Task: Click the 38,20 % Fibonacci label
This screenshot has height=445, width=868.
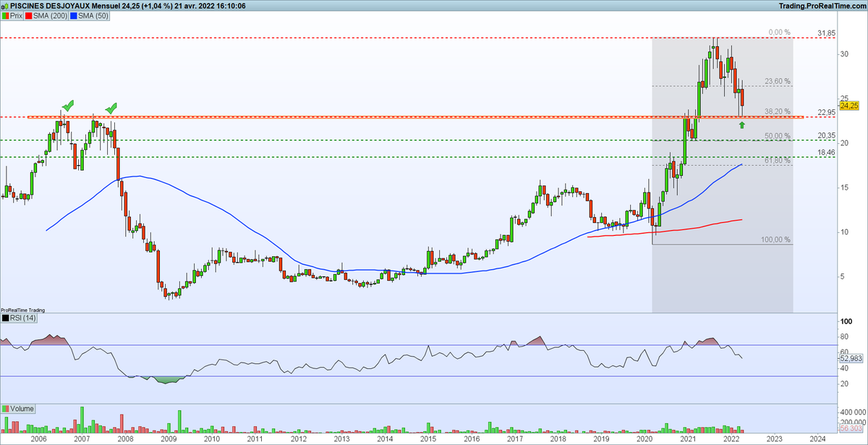Action: click(x=778, y=112)
